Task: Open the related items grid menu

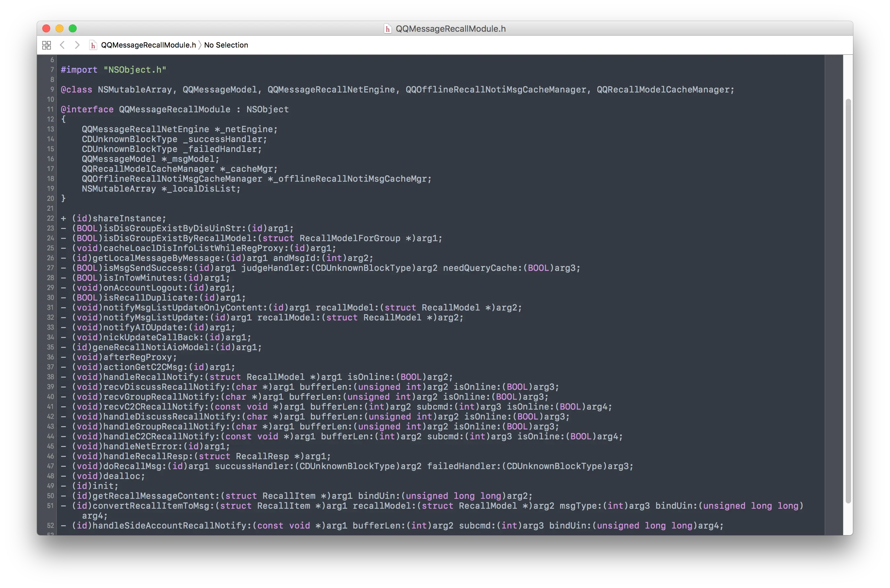Action: click(x=47, y=45)
